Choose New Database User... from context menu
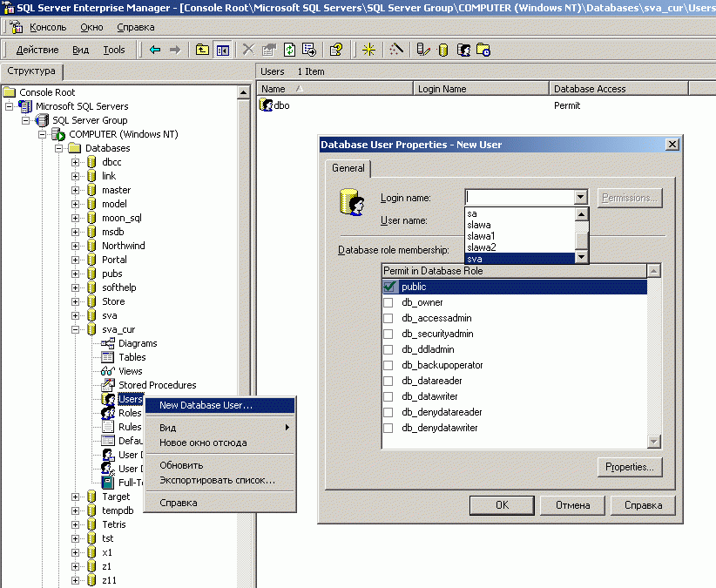Image resolution: width=716 pixels, height=588 pixels. (220, 405)
